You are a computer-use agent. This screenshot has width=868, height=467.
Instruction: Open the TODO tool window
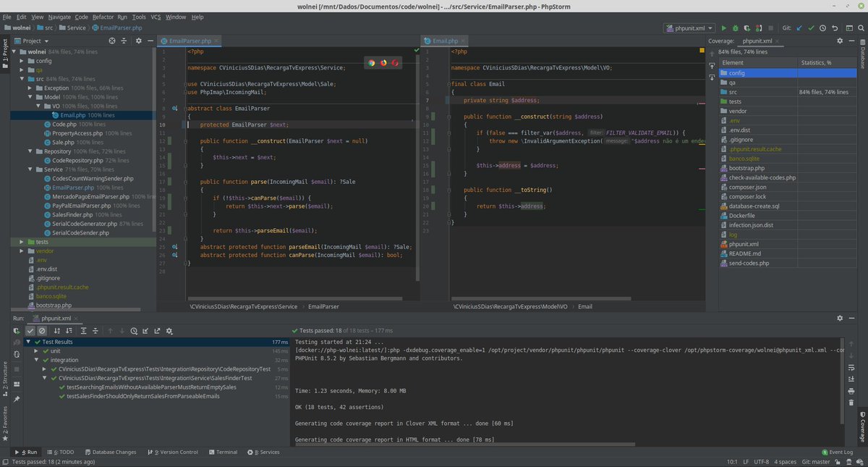click(61, 453)
